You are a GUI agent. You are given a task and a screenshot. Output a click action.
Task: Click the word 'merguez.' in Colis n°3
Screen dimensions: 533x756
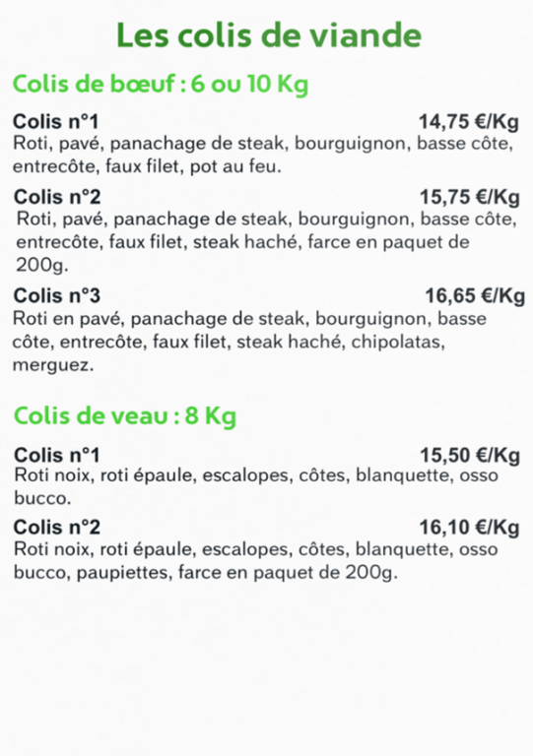[53, 365]
